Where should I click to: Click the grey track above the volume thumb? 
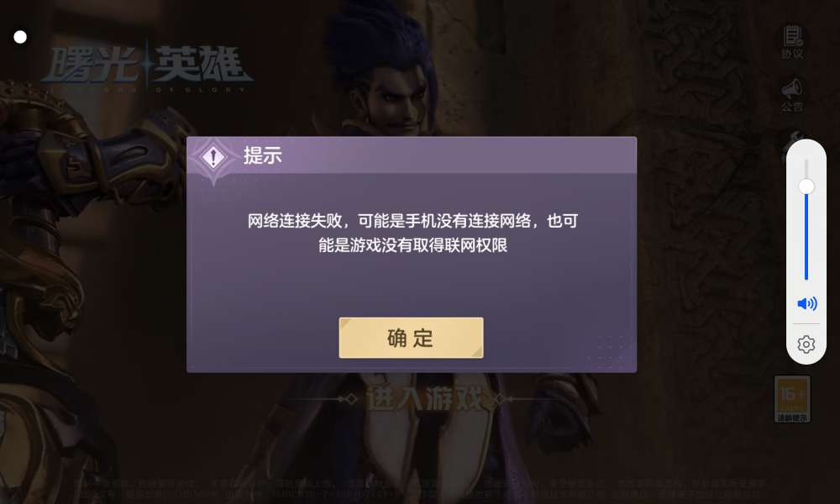click(806, 169)
